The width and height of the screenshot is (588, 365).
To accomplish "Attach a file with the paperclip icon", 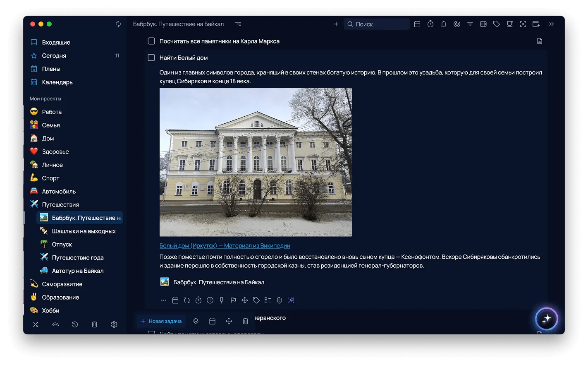I will coord(280,300).
